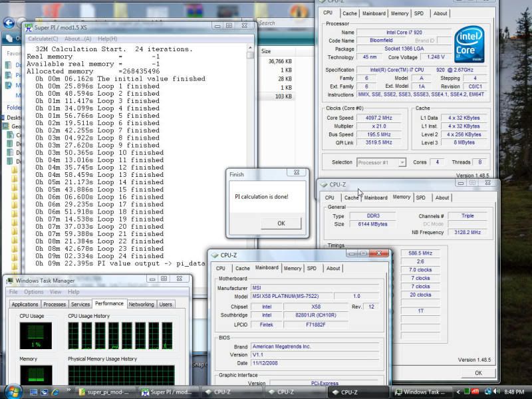This screenshot has width=532, height=399.
Task: Click the CPU-Z icon in Memory window title
Action: [324, 185]
